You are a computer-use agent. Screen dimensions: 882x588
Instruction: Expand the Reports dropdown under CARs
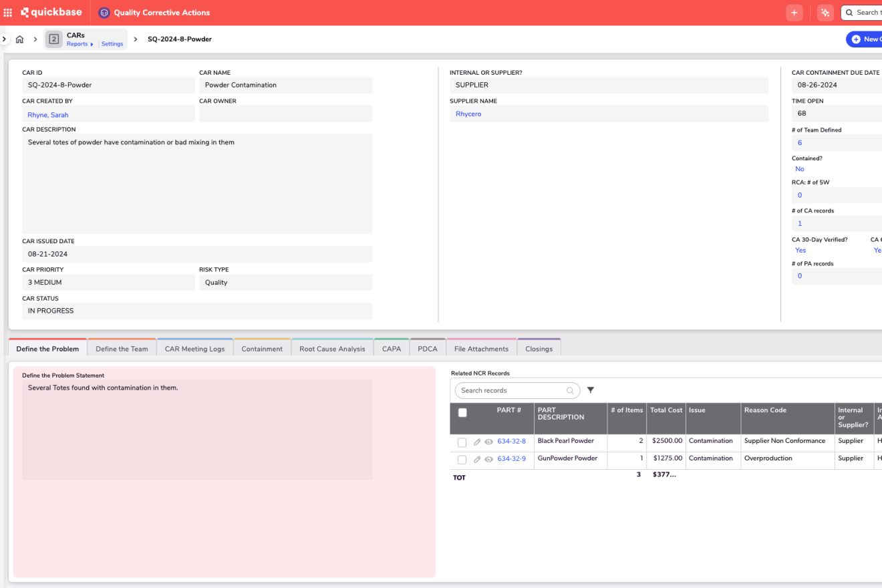[80, 44]
